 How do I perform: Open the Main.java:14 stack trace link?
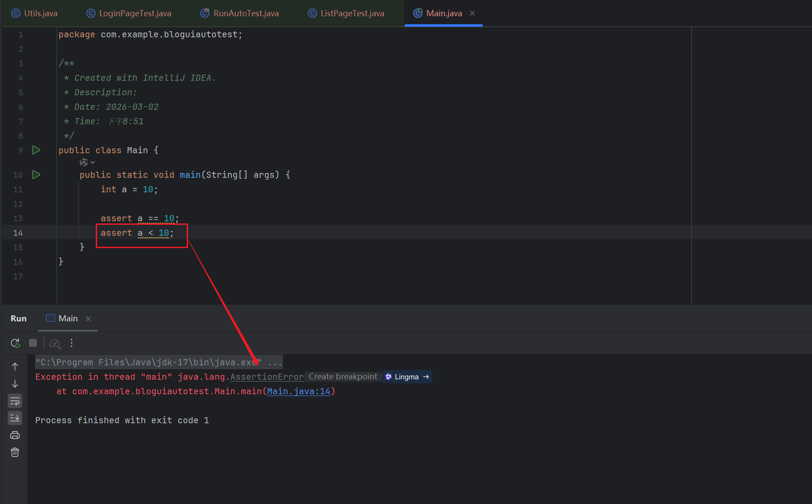(299, 391)
